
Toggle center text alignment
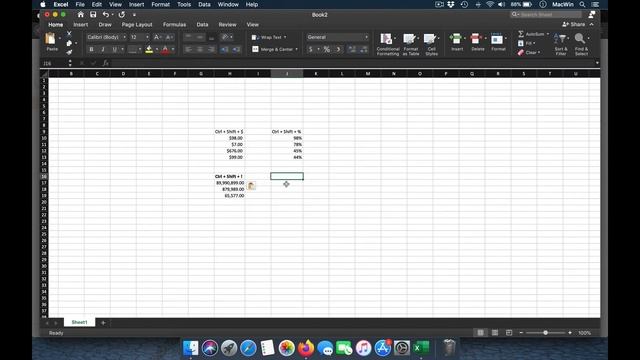pos(200,49)
